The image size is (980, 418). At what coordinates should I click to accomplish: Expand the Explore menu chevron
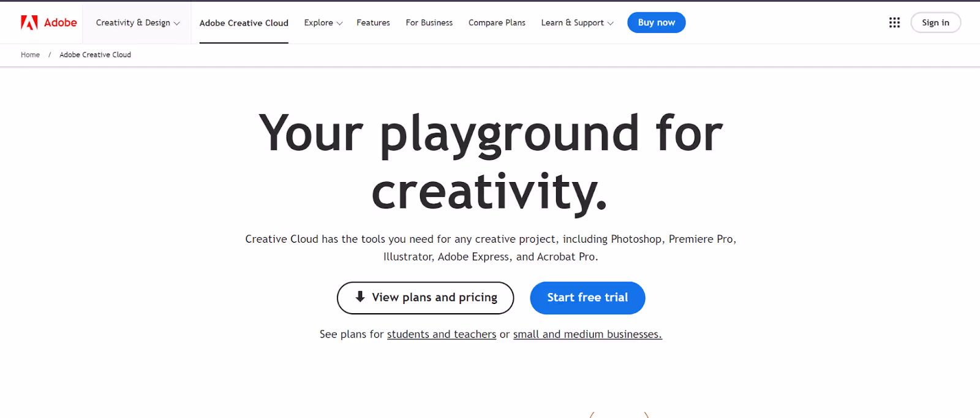(340, 23)
